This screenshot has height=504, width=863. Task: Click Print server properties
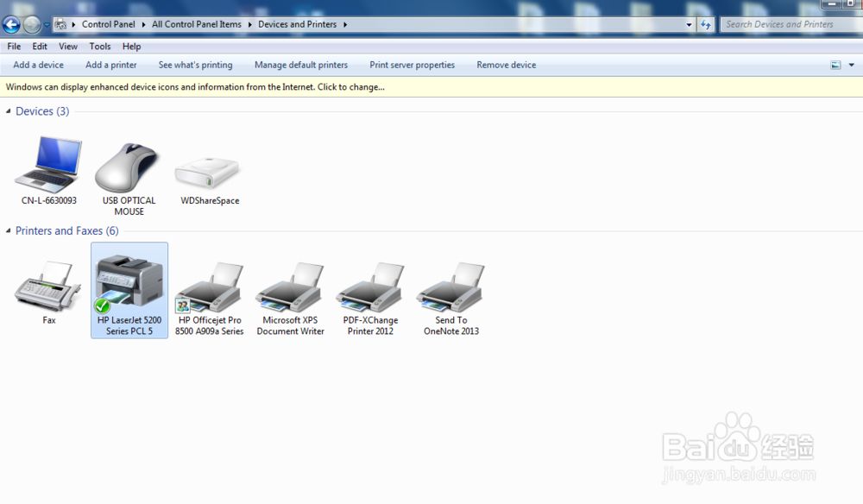pos(413,65)
